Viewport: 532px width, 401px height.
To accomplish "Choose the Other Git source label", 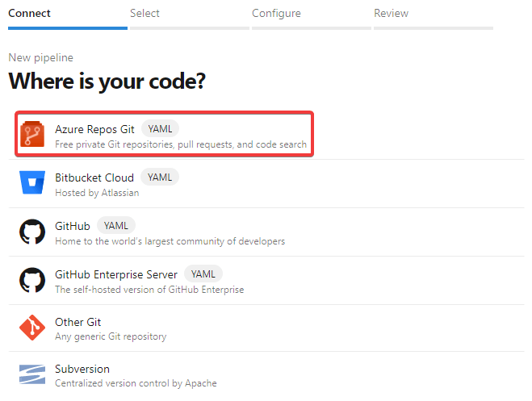I will click(78, 322).
